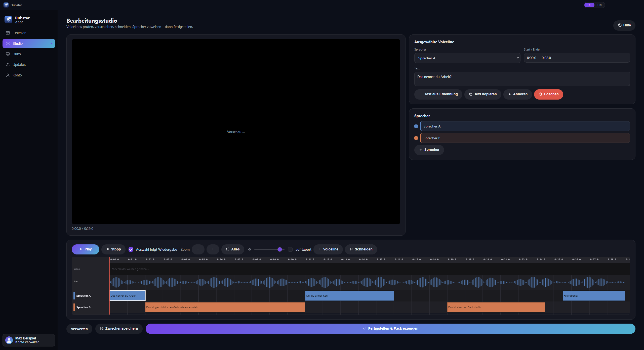Click Text kopieren

pyautogui.click(x=483, y=94)
